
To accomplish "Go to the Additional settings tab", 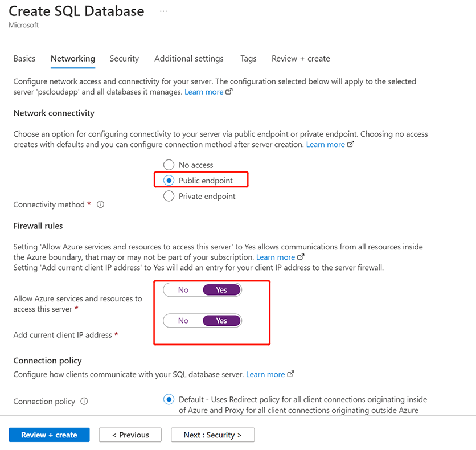I will tap(189, 59).
